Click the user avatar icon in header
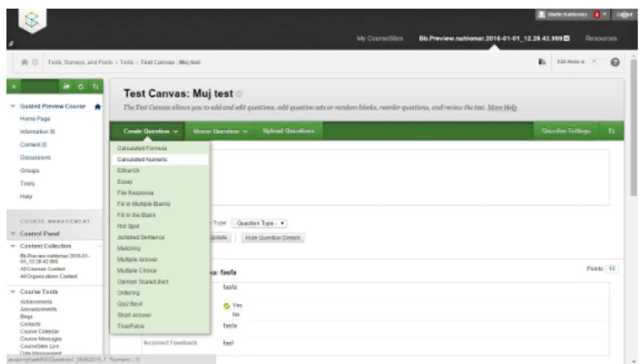This screenshot has width=641, height=364. click(541, 14)
